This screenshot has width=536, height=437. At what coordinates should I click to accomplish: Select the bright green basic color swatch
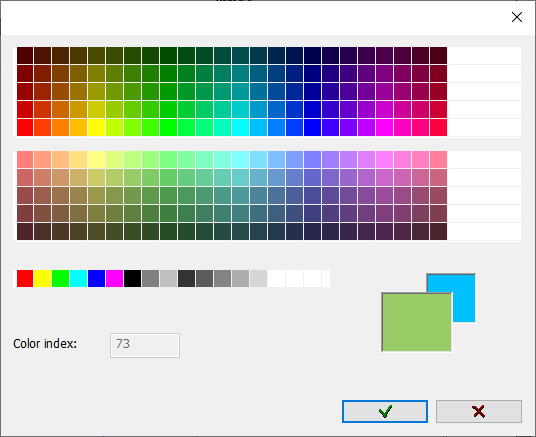pyautogui.click(x=61, y=278)
